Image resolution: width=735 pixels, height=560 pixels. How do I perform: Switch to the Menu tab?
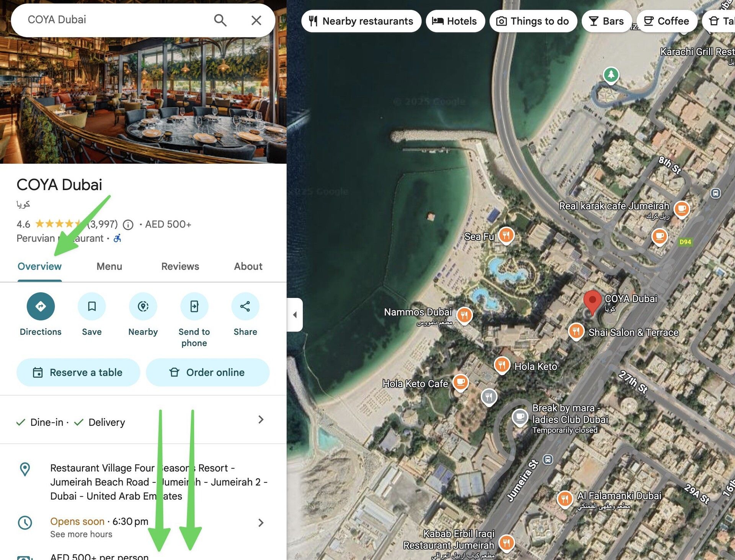[109, 267]
